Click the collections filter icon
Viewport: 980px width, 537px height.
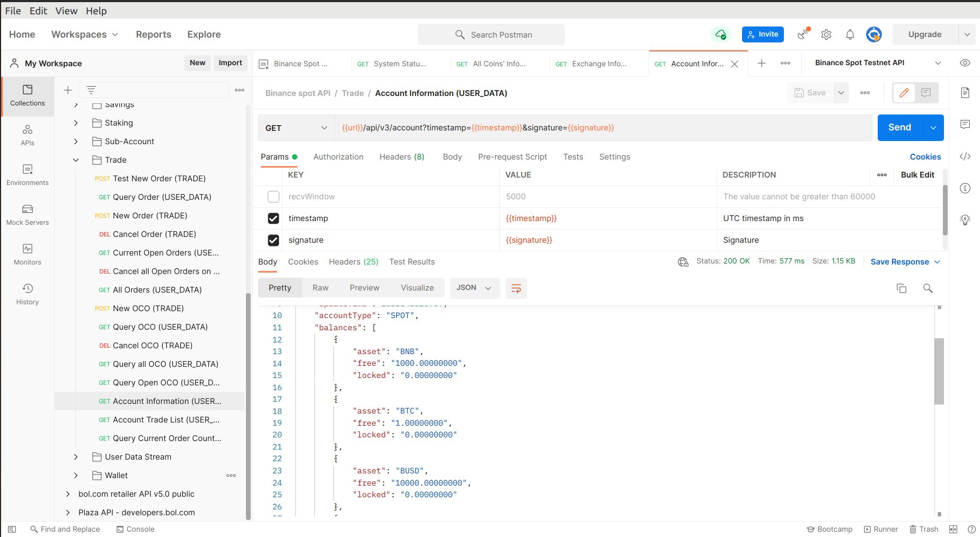tap(91, 90)
